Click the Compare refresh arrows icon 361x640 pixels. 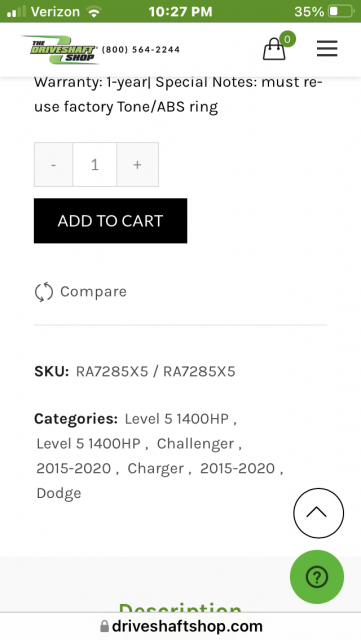44,292
